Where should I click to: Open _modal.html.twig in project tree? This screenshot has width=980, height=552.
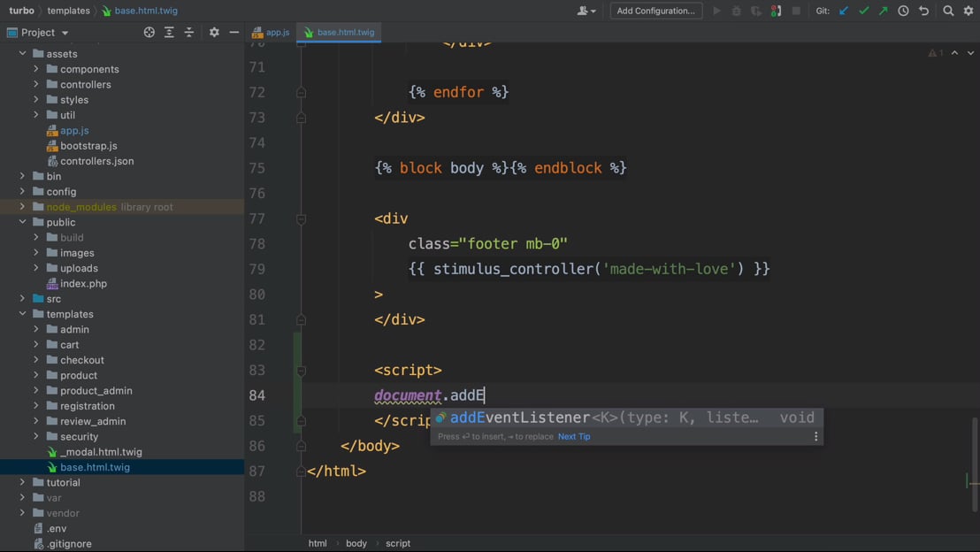click(x=101, y=452)
